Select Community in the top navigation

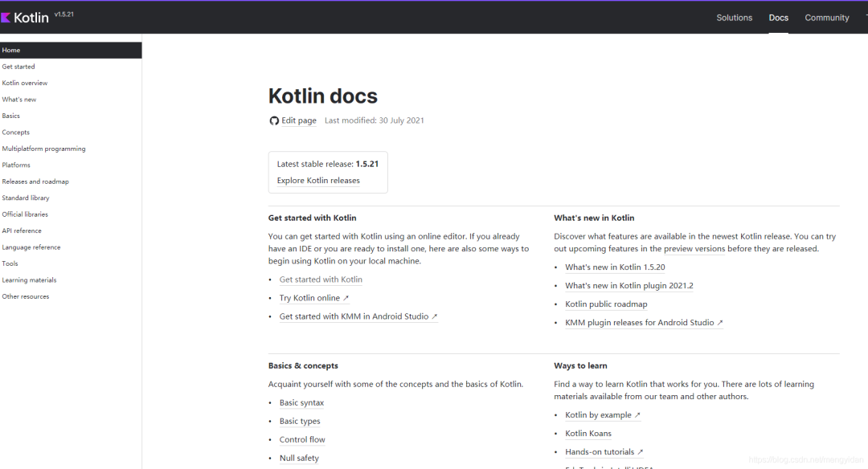(x=826, y=17)
